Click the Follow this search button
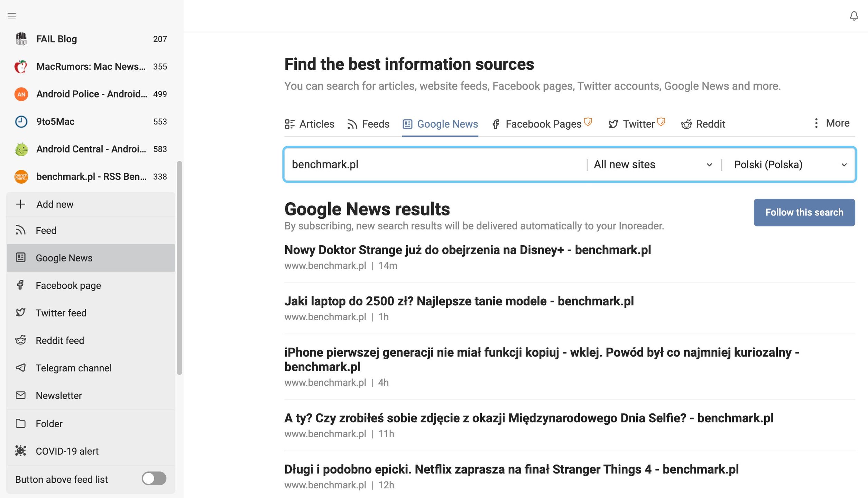This screenshot has height=498, width=868. pos(804,212)
